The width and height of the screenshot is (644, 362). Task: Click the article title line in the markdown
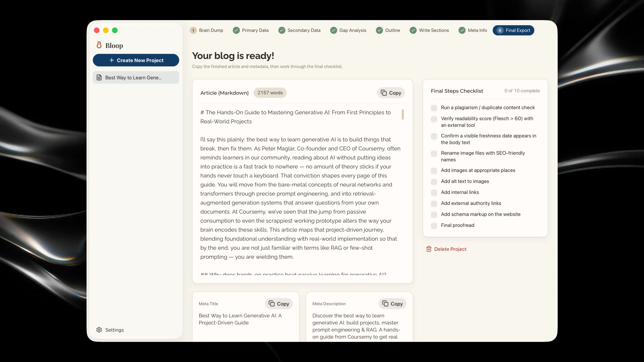click(x=295, y=117)
